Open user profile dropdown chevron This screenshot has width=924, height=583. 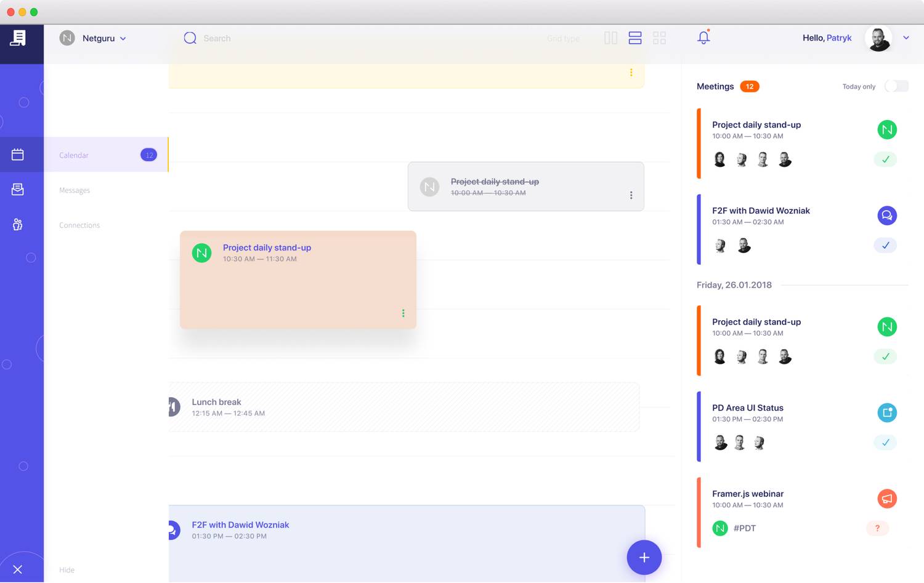[x=906, y=38]
